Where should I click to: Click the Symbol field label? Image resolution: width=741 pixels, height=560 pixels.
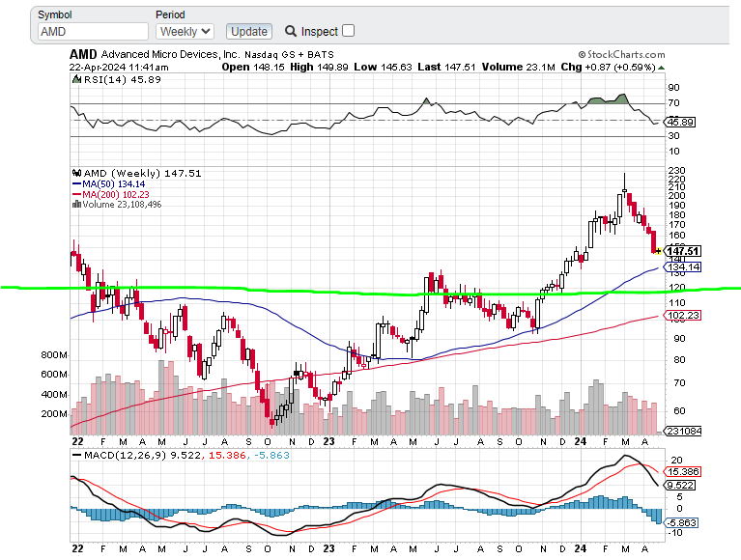[55, 14]
